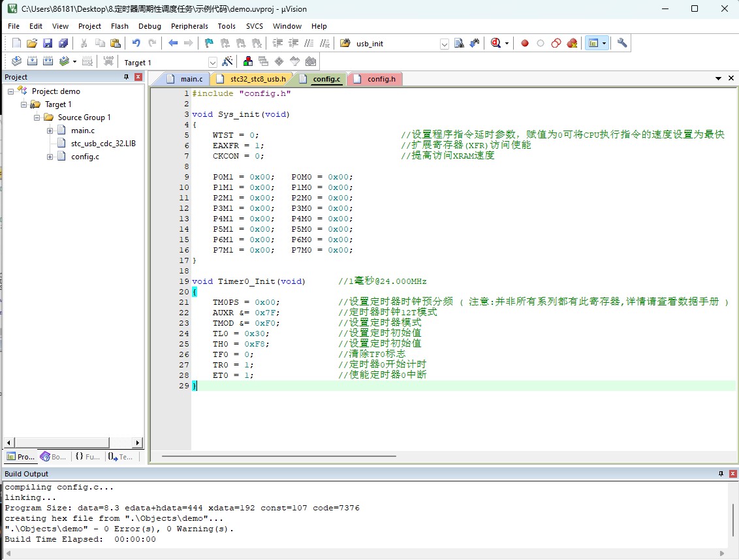Open the Flash menu
The width and height of the screenshot is (739, 560).
[x=119, y=26]
